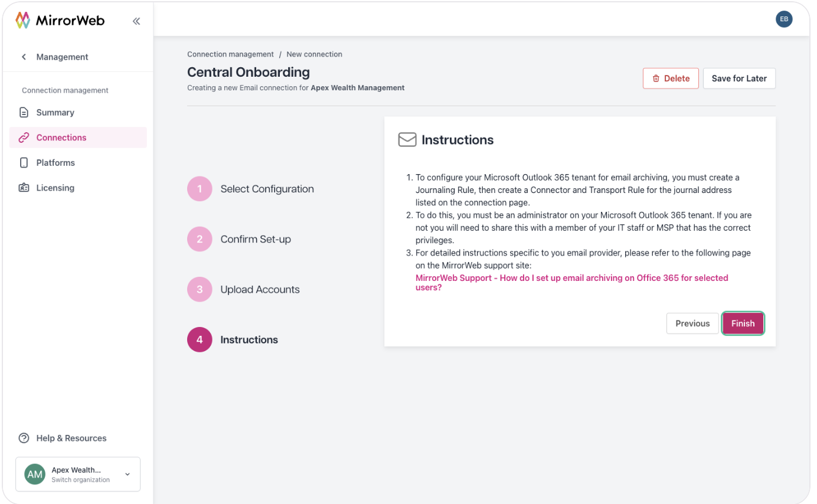
Task: Click the Connections link icon
Action: pyautogui.click(x=24, y=138)
